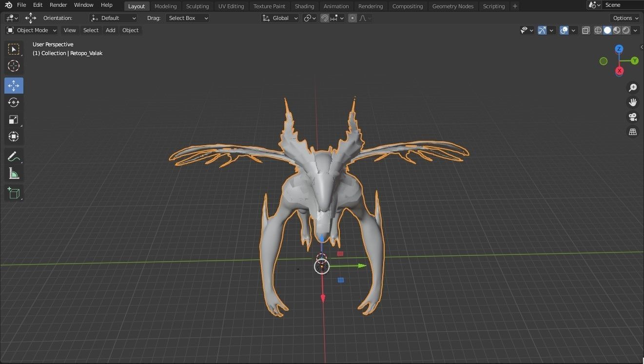Open the snapping options dropdown
Screen dimensions: 644x364
338,18
